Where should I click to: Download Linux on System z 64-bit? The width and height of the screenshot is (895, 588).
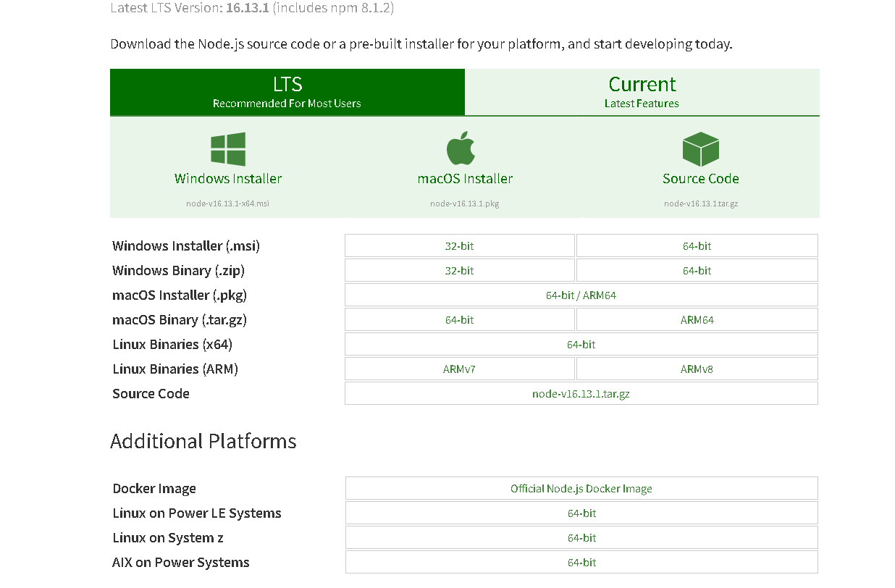pyautogui.click(x=581, y=538)
